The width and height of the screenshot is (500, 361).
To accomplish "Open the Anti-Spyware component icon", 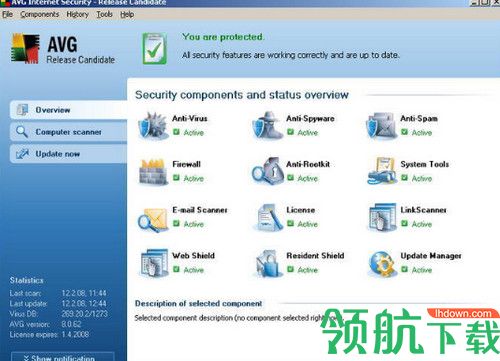I will tap(267, 126).
